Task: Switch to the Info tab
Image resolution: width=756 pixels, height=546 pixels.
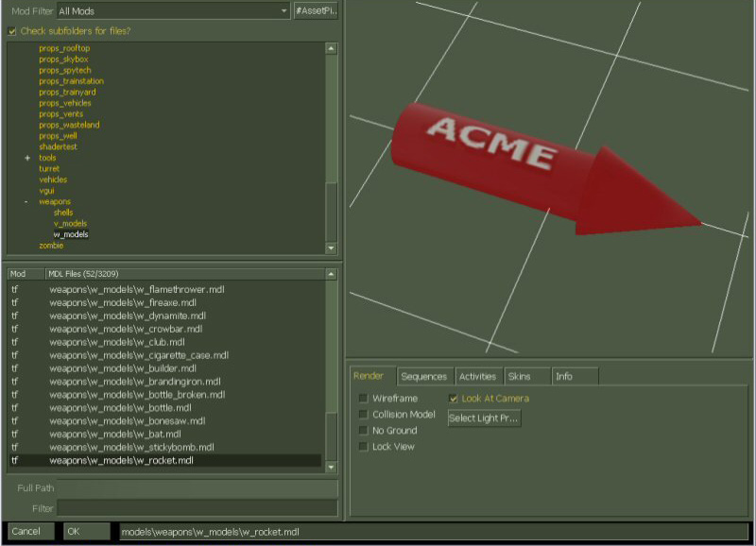Action: 576,377
